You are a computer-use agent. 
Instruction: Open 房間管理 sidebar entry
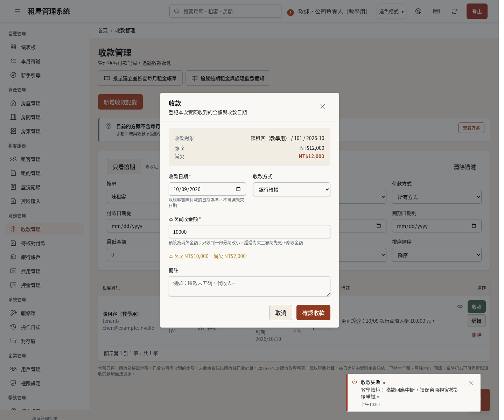[x=45, y=117]
